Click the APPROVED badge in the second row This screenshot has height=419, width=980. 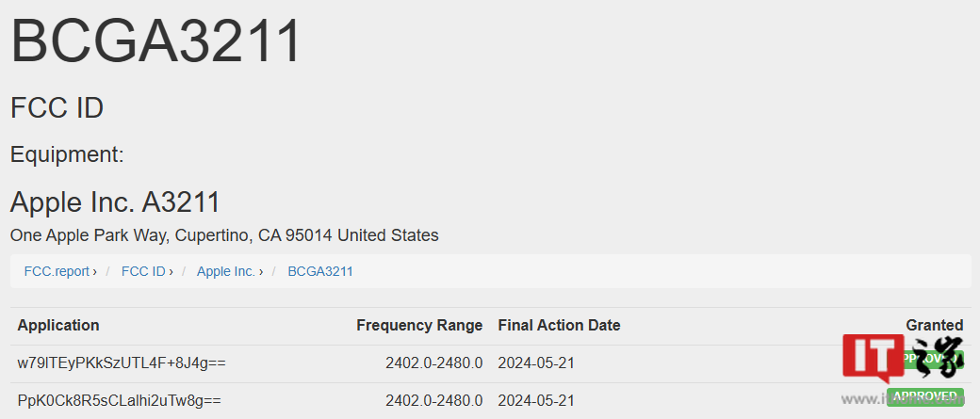(x=924, y=395)
